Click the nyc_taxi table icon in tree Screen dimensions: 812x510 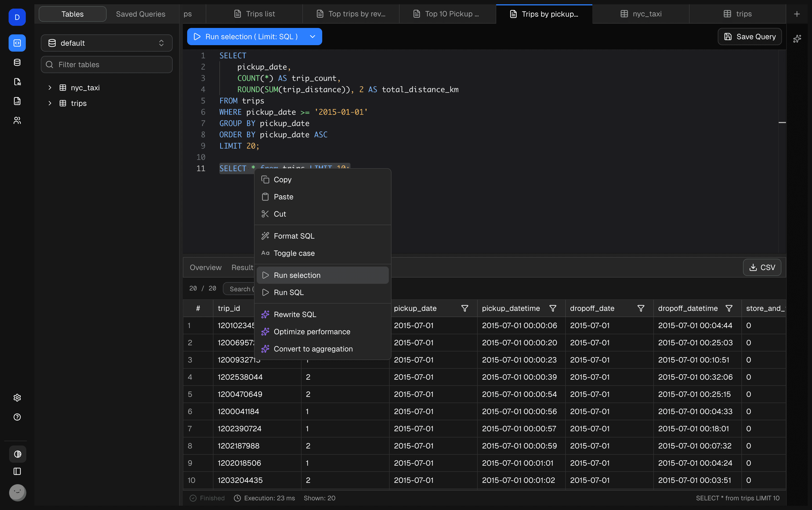click(x=63, y=88)
